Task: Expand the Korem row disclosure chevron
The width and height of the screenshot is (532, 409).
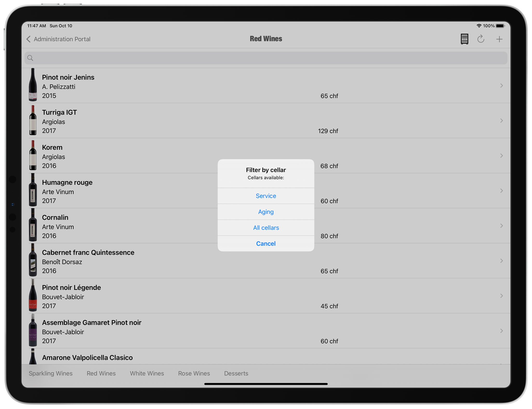Action: coord(501,156)
